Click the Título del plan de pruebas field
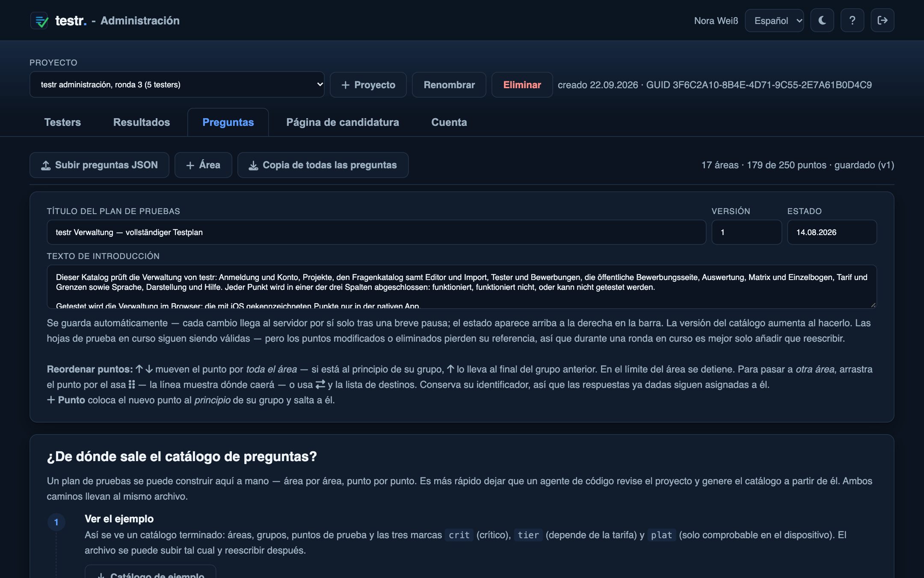The width and height of the screenshot is (924, 578). tap(376, 232)
